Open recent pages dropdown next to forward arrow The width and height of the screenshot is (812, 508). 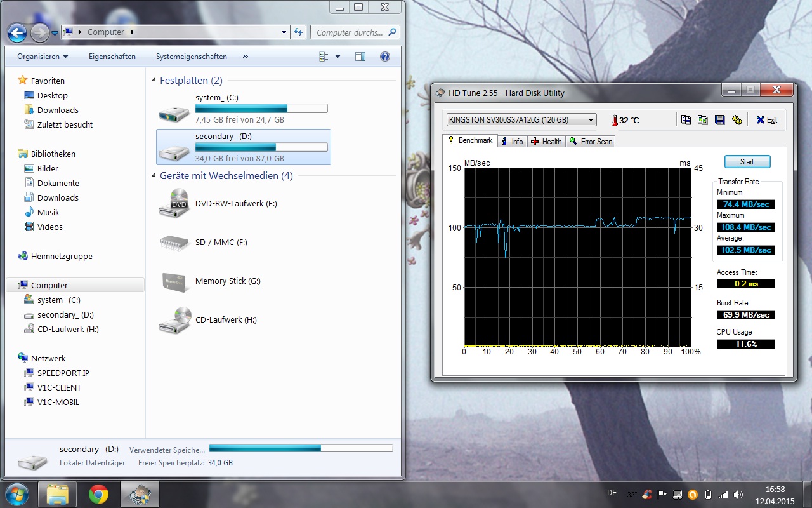point(55,32)
